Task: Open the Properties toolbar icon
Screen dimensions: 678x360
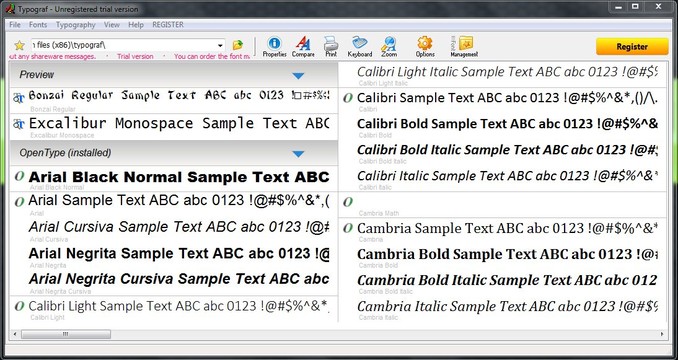Action: (x=274, y=47)
